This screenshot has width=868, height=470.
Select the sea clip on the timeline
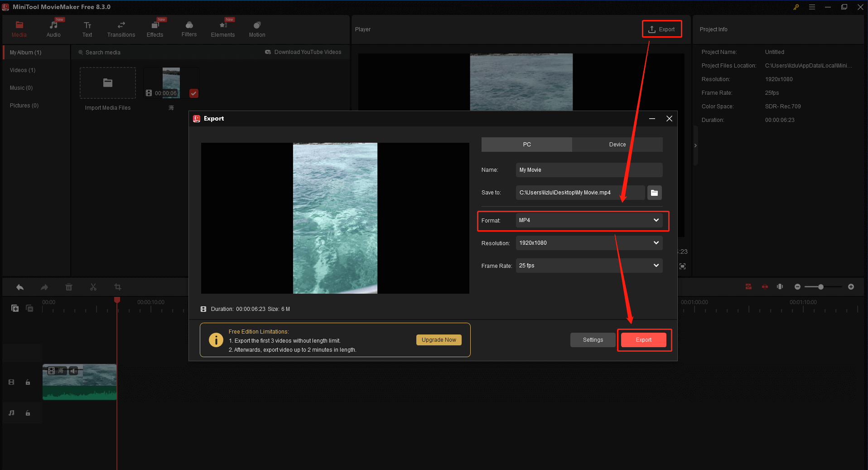coord(80,382)
